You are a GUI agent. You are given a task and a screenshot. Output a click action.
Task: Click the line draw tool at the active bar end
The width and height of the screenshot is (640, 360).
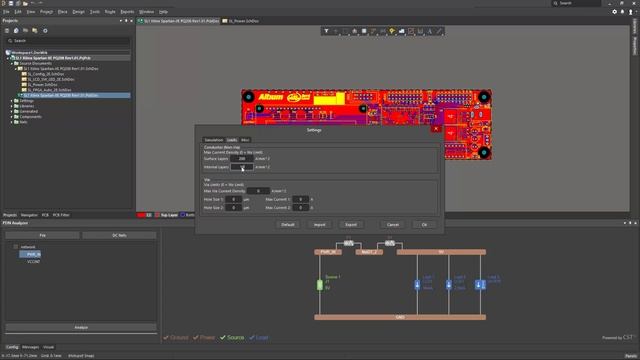[x=439, y=31]
